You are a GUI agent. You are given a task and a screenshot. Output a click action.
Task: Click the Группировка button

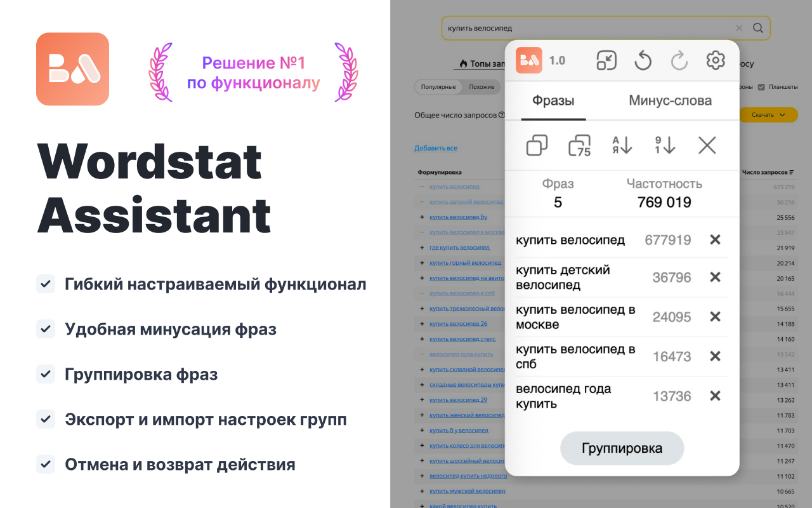622,448
